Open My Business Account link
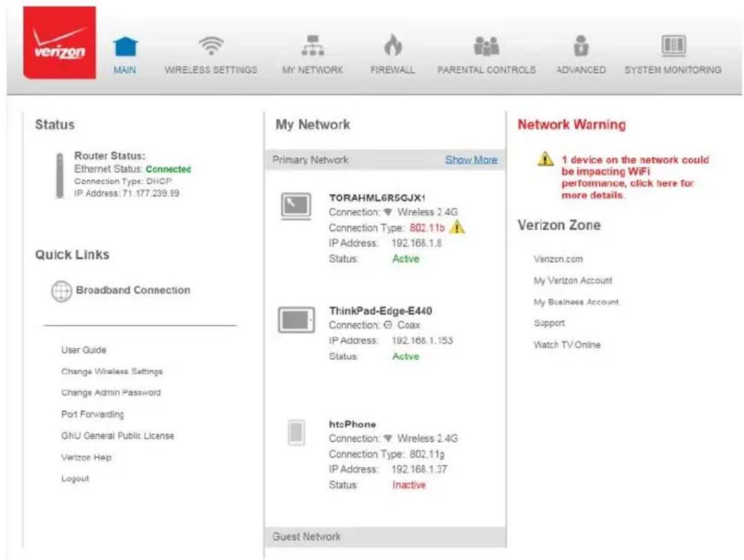744x560 pixels. pyautogui.click(x=576, y=302)
